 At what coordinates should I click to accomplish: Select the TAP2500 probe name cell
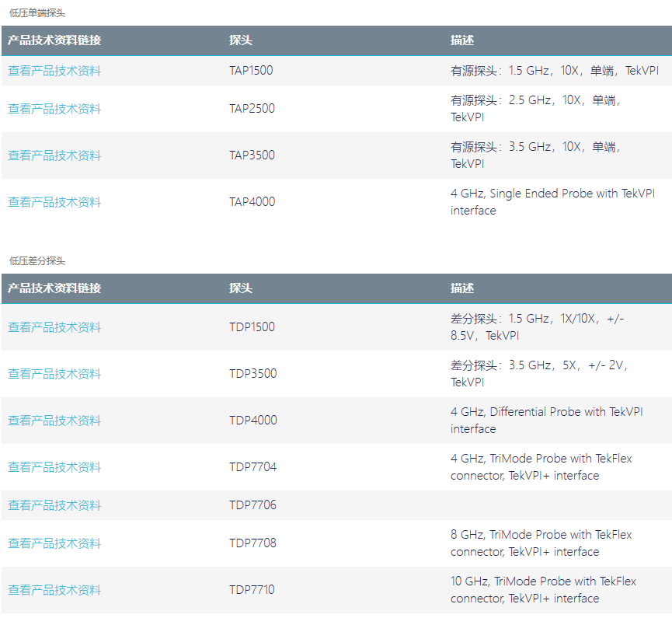[x=252, y=109]
